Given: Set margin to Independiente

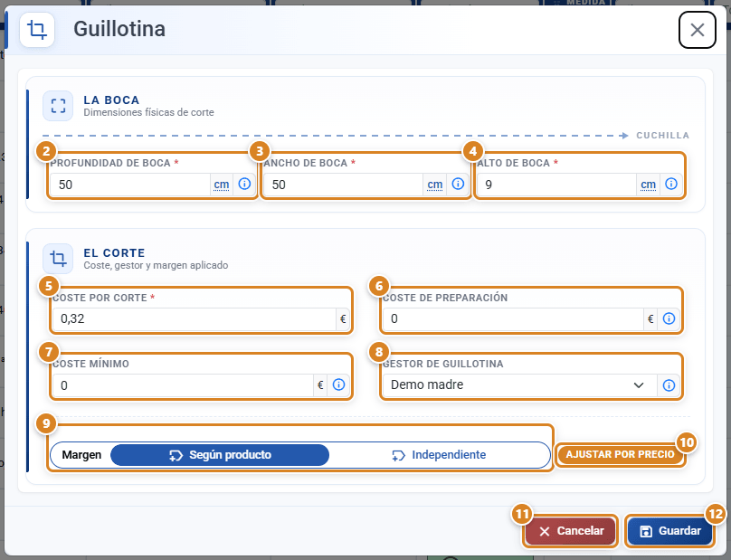Looking at the screenshot, I should click(439, 455).
